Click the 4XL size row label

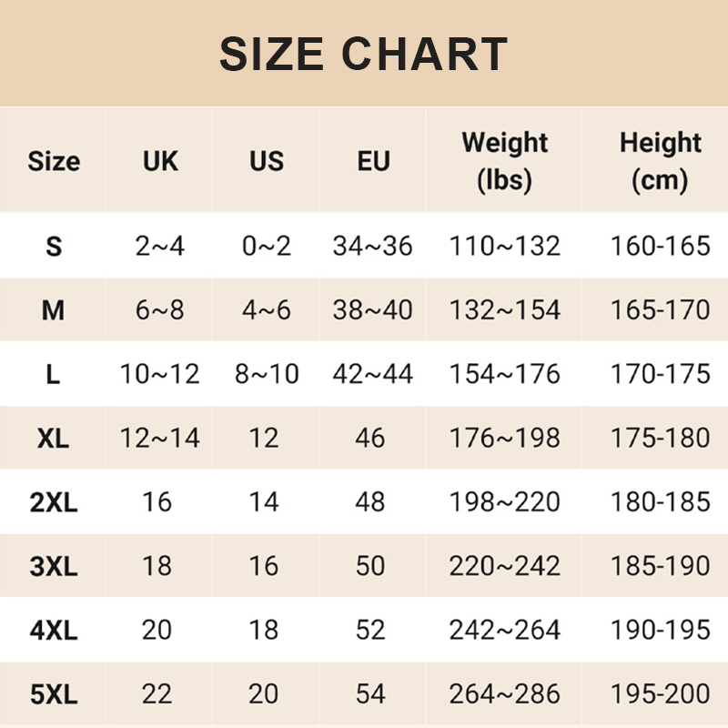[x=54, y=630]
